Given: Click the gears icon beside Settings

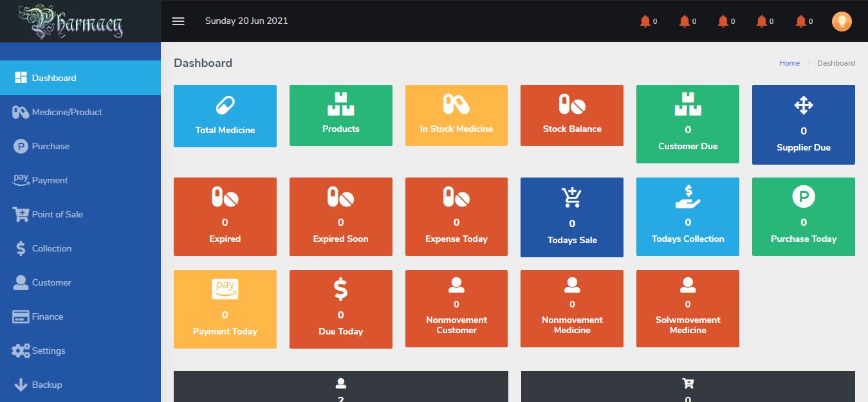Looking at the screenshot, I should pos(21,351).
